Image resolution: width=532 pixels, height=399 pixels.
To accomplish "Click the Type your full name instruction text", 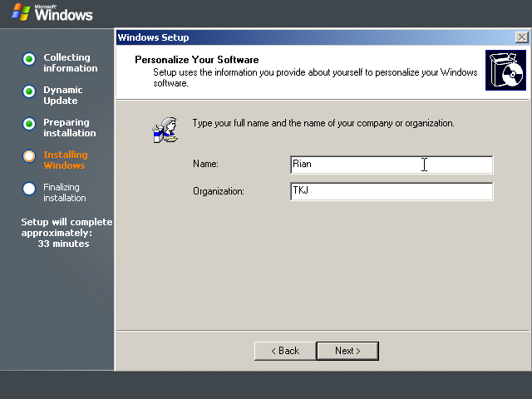I will tap(323, 123).
